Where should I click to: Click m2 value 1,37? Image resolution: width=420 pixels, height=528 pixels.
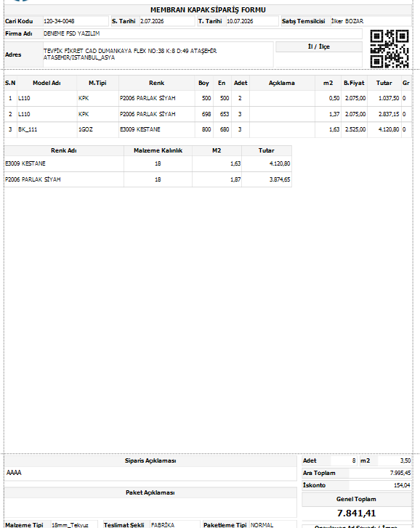click(x=334, y=114)
